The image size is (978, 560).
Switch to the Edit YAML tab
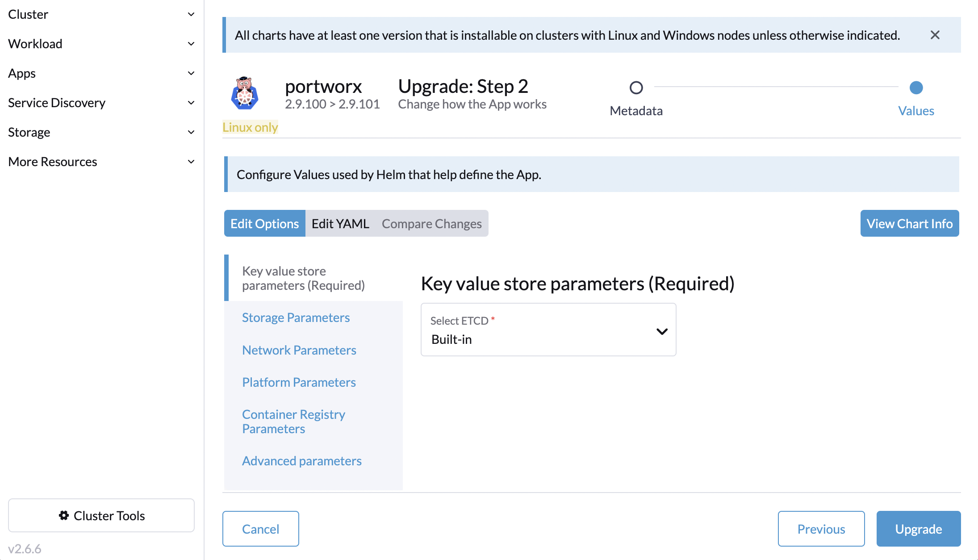pos(340,223)
